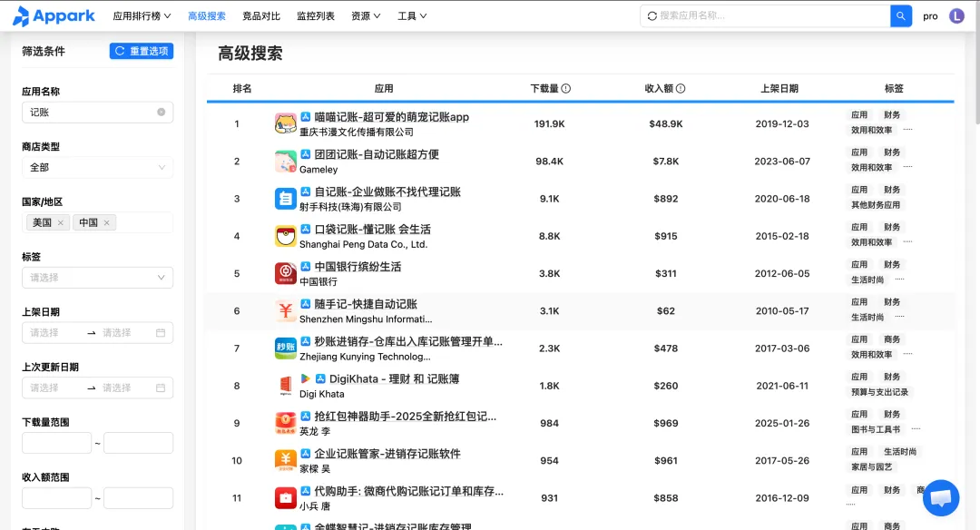Image resolution: width=980 pixels, height=530 pixels.
Task: Click the 自记账 app icon
Action: tap(286, 199)
